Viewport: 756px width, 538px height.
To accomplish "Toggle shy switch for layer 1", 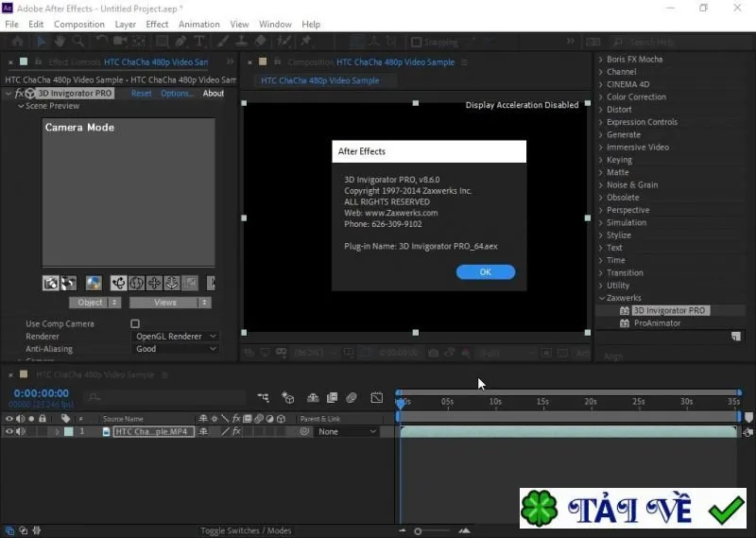I will click(x=203, y=431).
